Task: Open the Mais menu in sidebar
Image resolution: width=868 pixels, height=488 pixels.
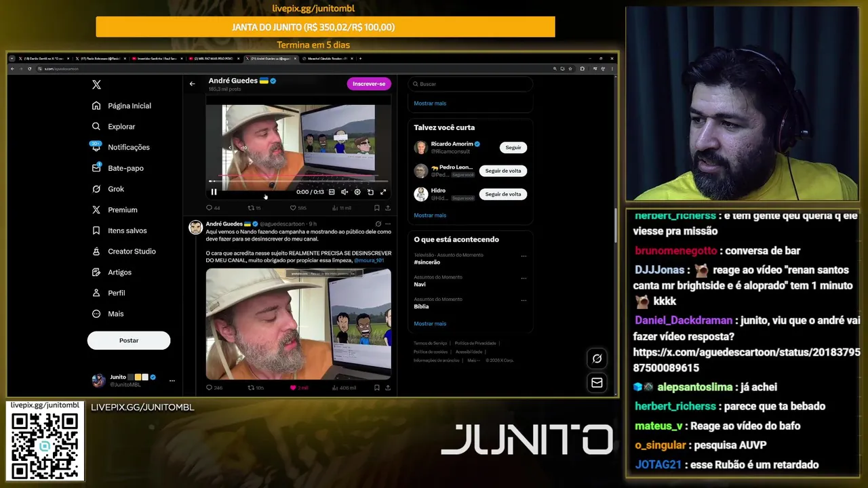Action: pos(108,314)
